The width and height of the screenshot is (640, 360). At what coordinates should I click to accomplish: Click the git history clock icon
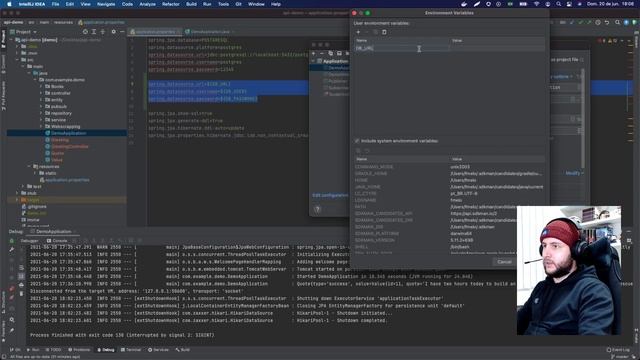point(598,22)
